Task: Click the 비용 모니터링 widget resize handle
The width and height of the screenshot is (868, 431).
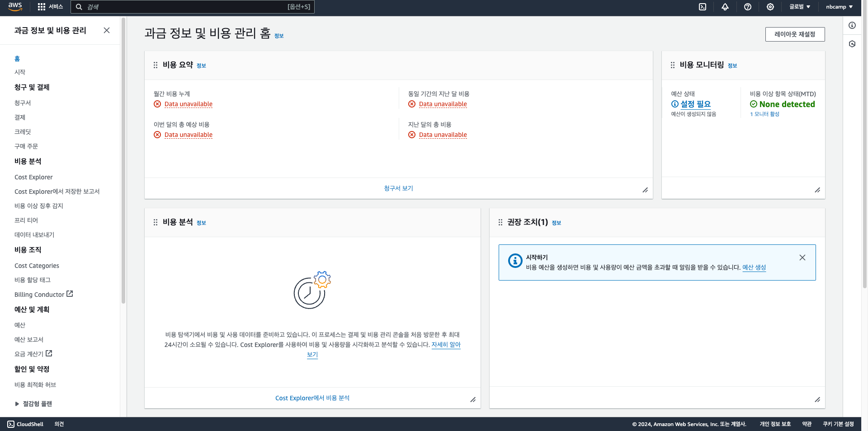Action: tap(817, 190)
